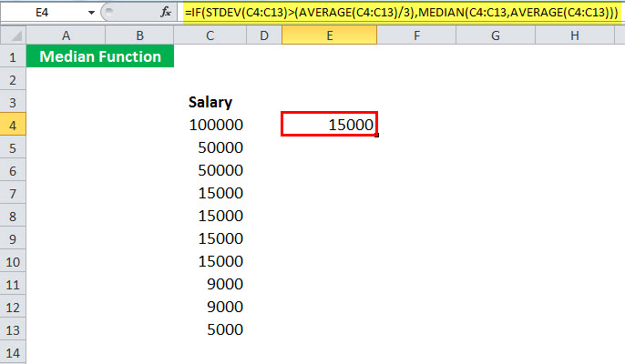Click the fill handle of cell E4
Viewport: 625px width, 364px height.
(x=376, y=136)
